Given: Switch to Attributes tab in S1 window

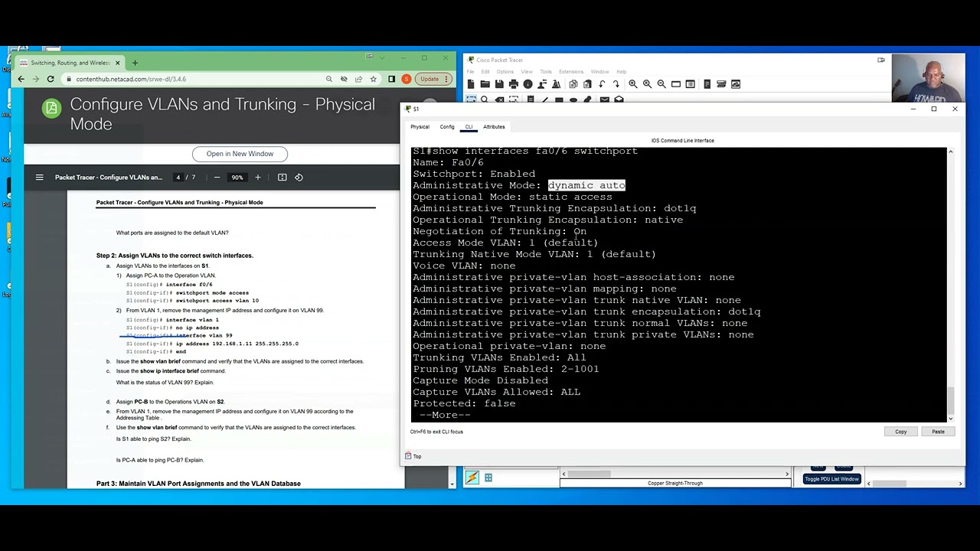Looking at the screenshot, I should click(494, 127).
